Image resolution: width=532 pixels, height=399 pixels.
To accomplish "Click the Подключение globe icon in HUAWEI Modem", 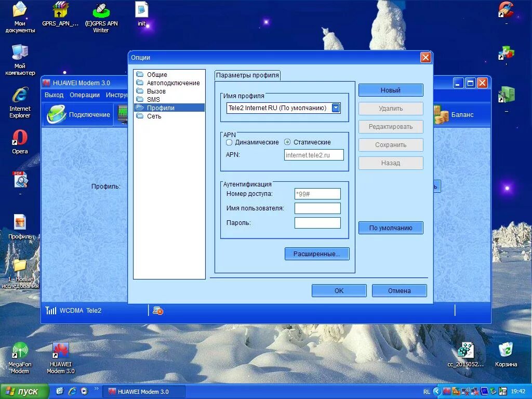I will [56, 114].
